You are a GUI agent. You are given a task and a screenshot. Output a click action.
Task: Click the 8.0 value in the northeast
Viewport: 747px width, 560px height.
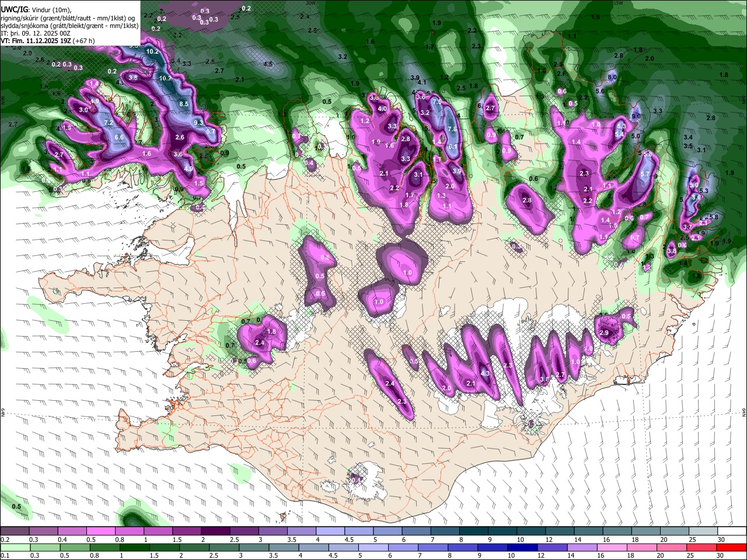612,78
